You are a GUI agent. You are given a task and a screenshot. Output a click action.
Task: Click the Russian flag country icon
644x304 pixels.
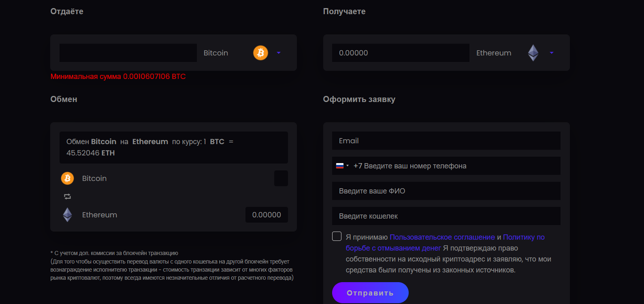(340, 166)
